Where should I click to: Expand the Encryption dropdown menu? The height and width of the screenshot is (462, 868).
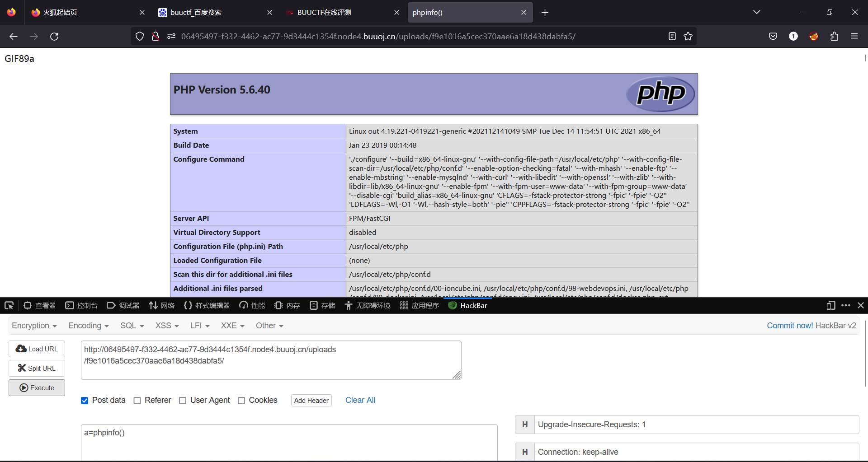tap(34, 326)
